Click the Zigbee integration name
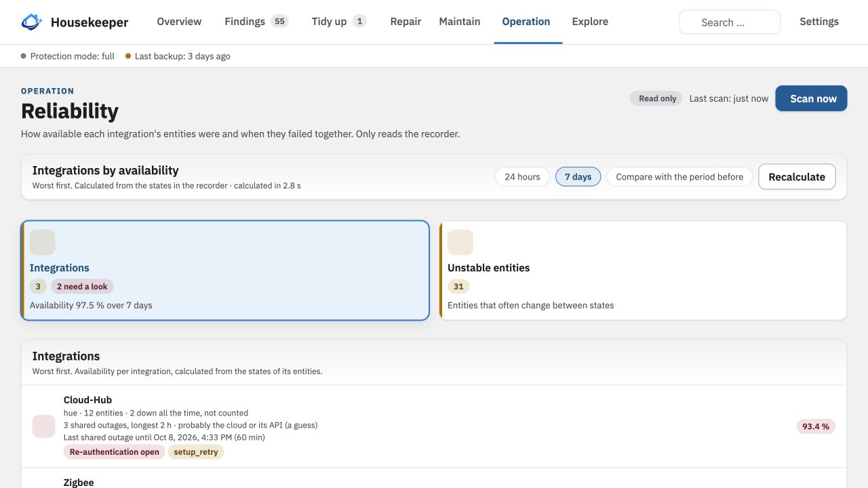The height and width of the screenshot is (488, 868). pyautogui.click(x=79, y=483)
